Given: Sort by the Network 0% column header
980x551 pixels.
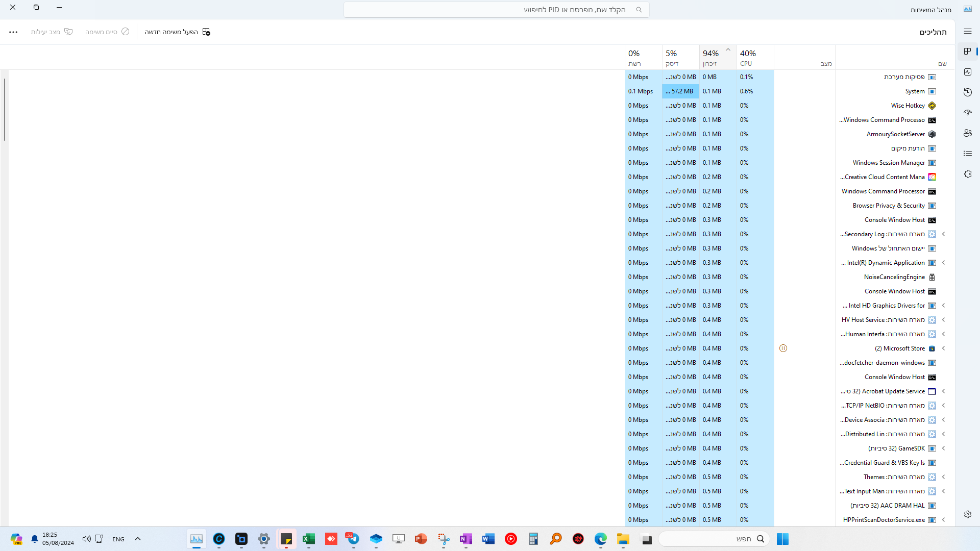Looking at the screenshot, I should (644, 57).
